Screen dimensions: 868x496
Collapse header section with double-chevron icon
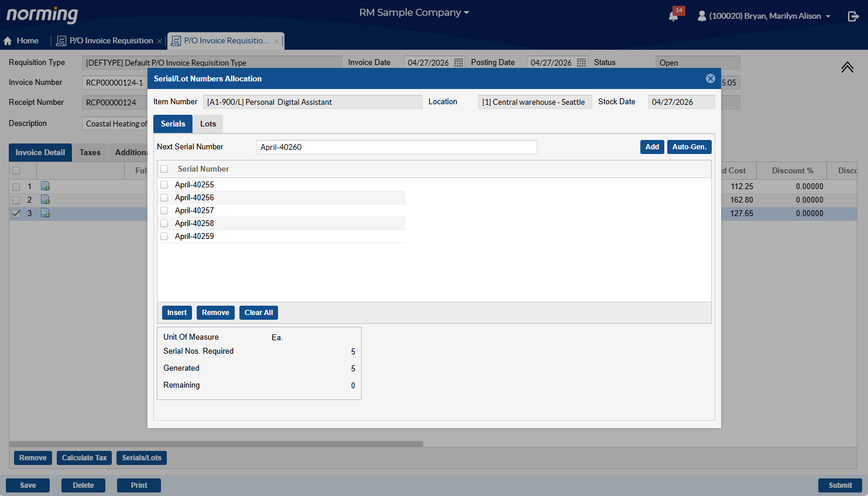point(847,67)
